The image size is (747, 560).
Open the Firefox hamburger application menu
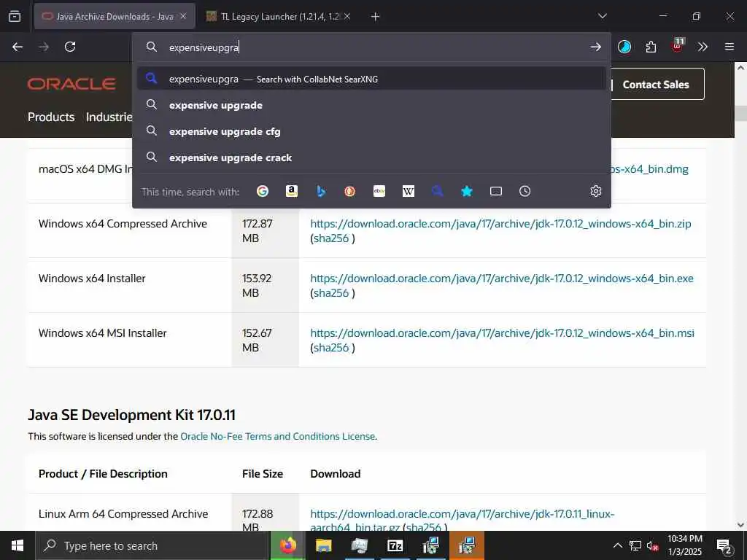pos(729,47)
